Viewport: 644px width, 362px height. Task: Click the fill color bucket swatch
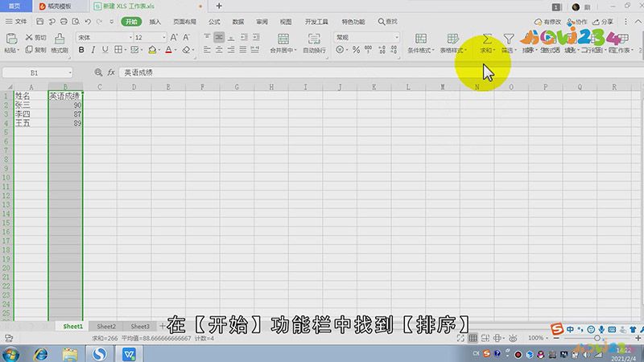[x=152, y=50]
